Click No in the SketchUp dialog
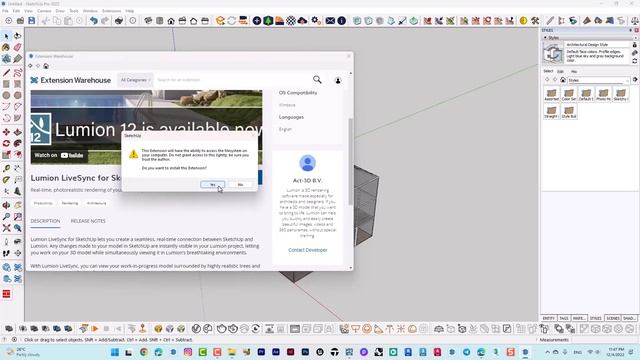 point(240,184)
